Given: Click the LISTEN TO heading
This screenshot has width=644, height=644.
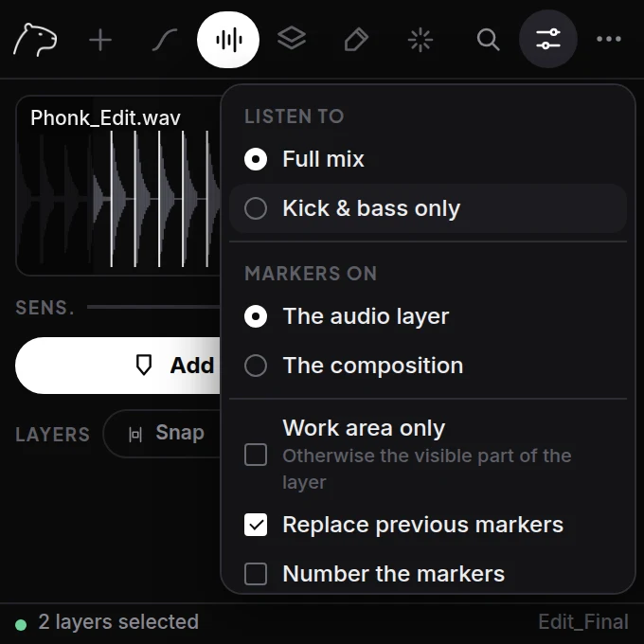Looking at the screenshot, I should (x=295, y=116).
